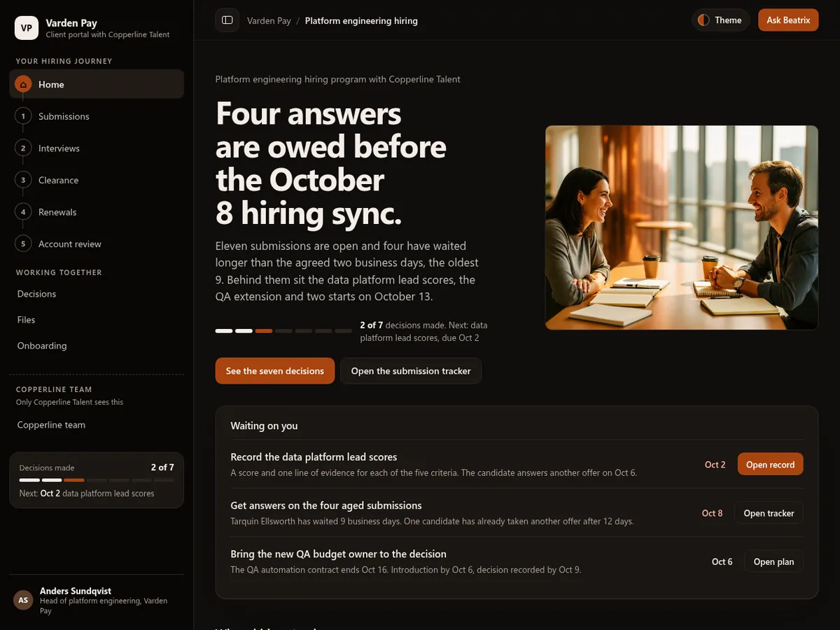Open Account review in the sidebar

(97, 244)
